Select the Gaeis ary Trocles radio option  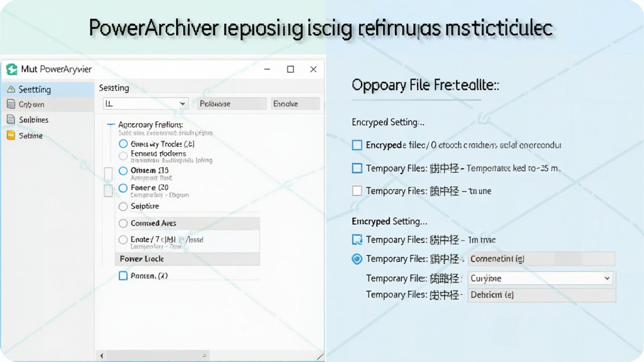click(123, 144)
